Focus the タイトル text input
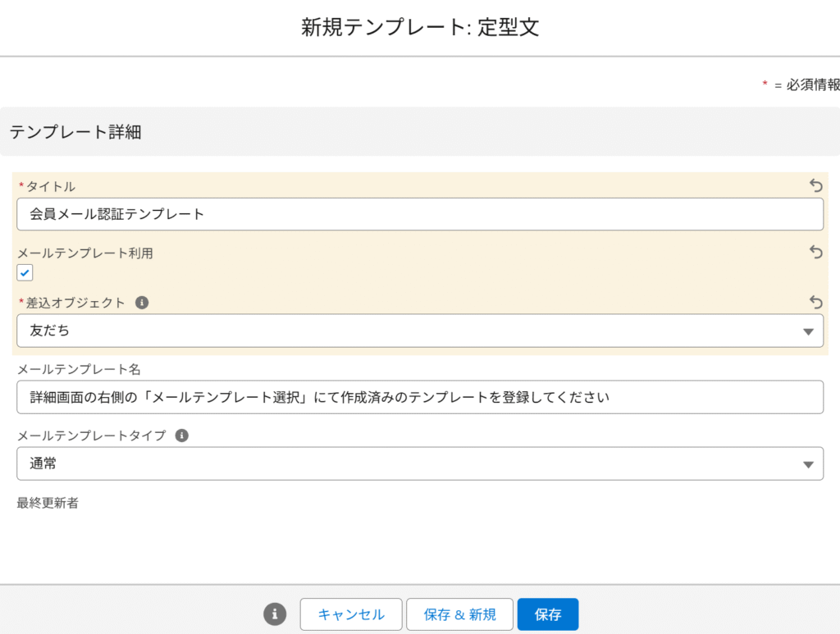Image resolution: width=840 pixels, height=634 pixels. coord(419,214)
